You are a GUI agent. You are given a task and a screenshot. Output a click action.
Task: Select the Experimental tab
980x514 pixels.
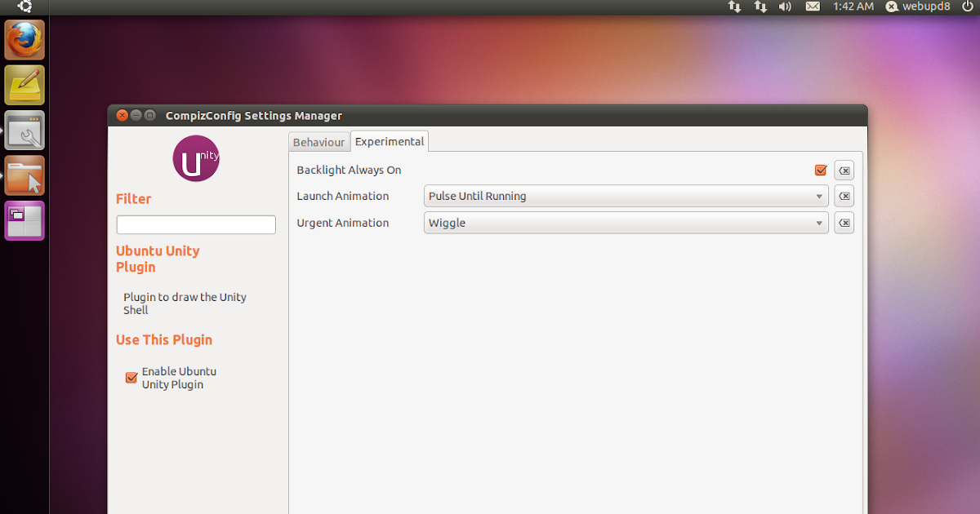[389, 140]
